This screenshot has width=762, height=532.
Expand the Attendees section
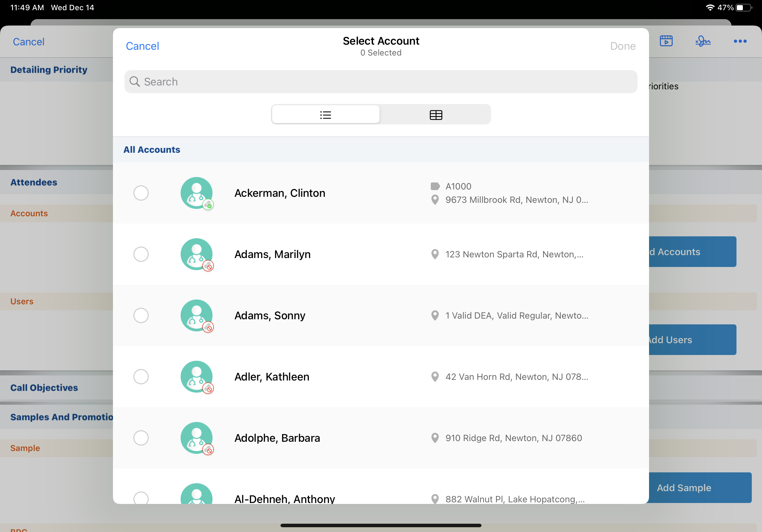(x=34, y=182)
